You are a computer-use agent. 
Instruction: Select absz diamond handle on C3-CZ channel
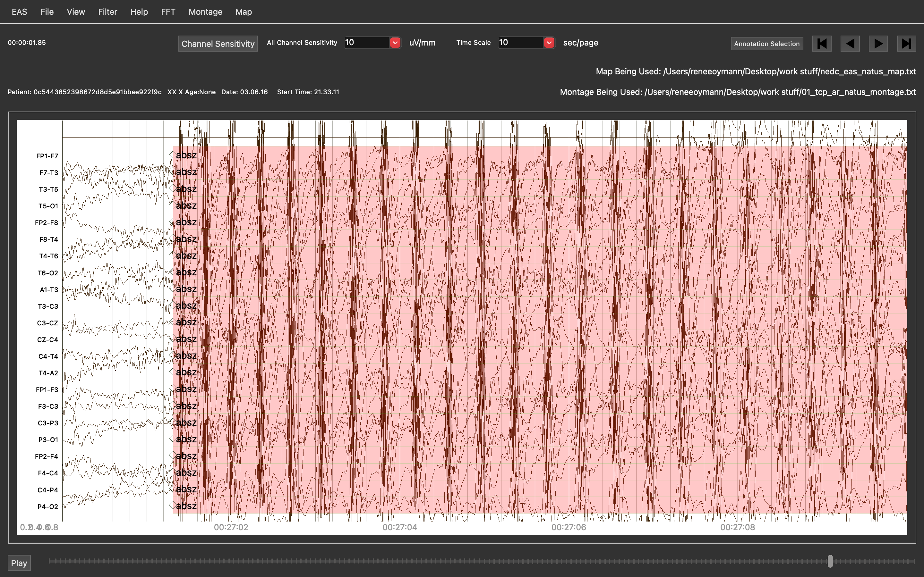(x=173, y=322)
